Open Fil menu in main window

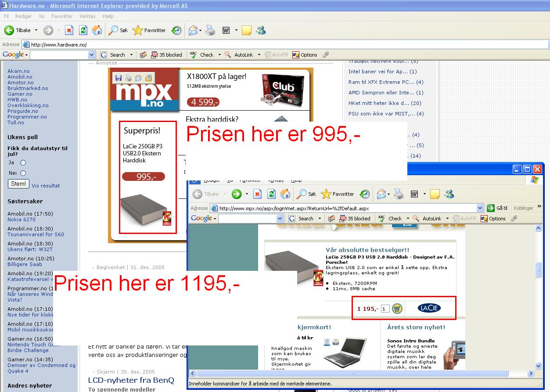pyautogui.click(x=7, y=16)
